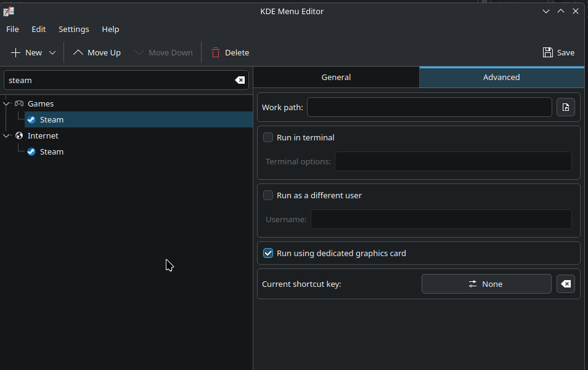The image size is (588, 370).
Task: Clear the current shortcut key
Action: pos(565,284)
